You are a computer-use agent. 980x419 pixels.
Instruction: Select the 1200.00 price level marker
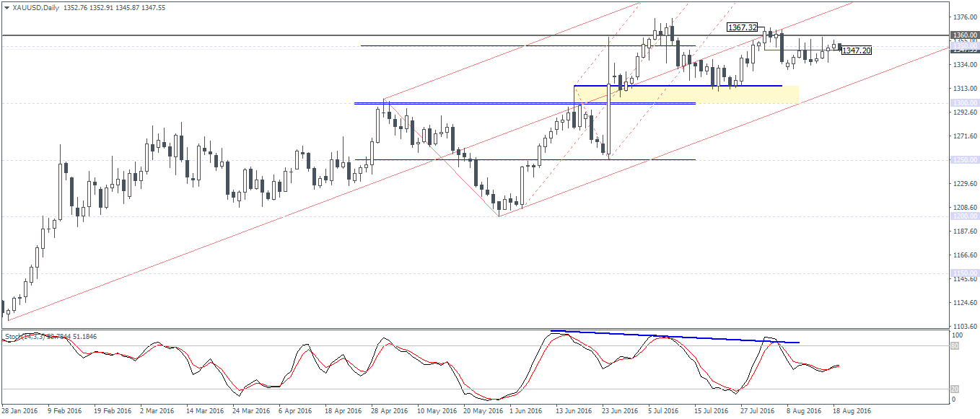point(964,216)
